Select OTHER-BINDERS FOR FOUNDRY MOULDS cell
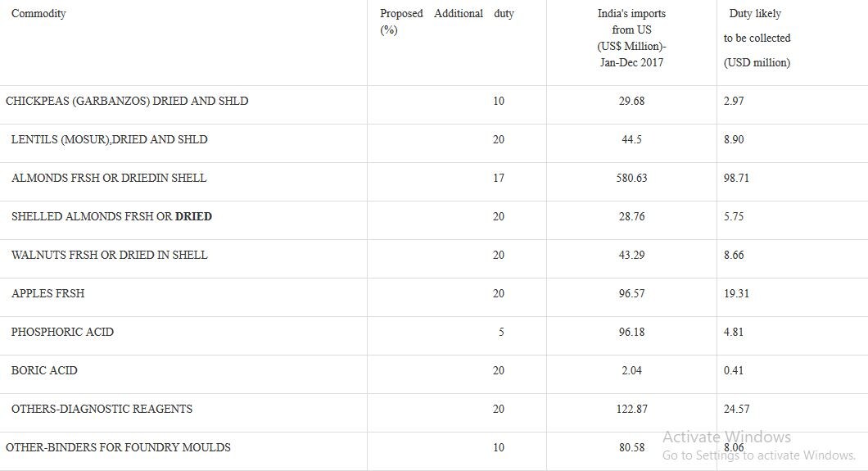Viewport: 868px width, 471px height. click(x=118, y=447)
